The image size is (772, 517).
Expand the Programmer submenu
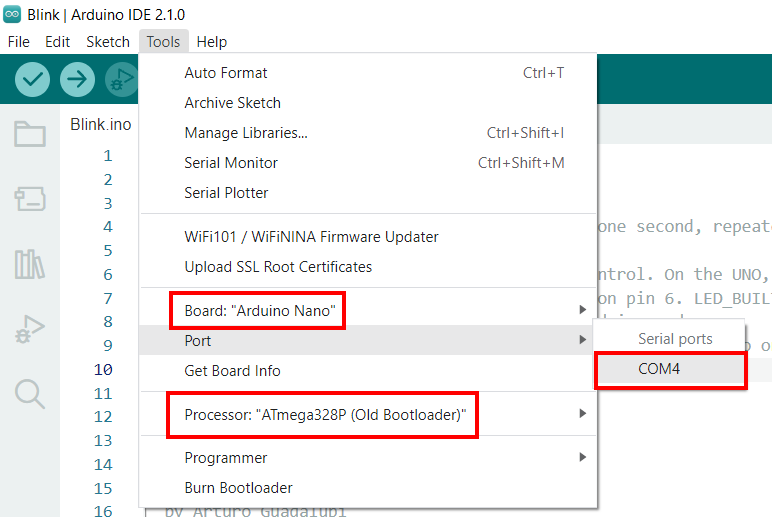click(368, 458)
